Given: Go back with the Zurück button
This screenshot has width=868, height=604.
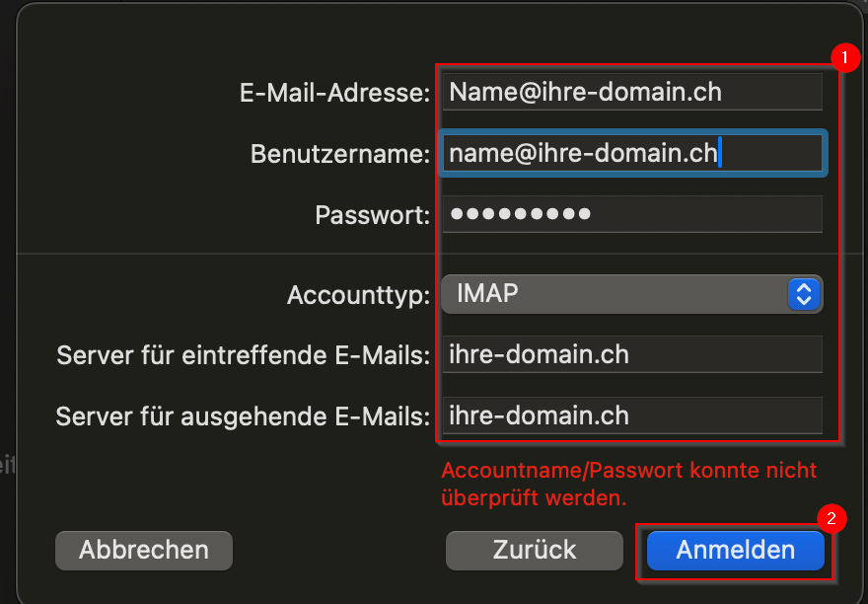Looking at the screenshot, I should (535, 550).
